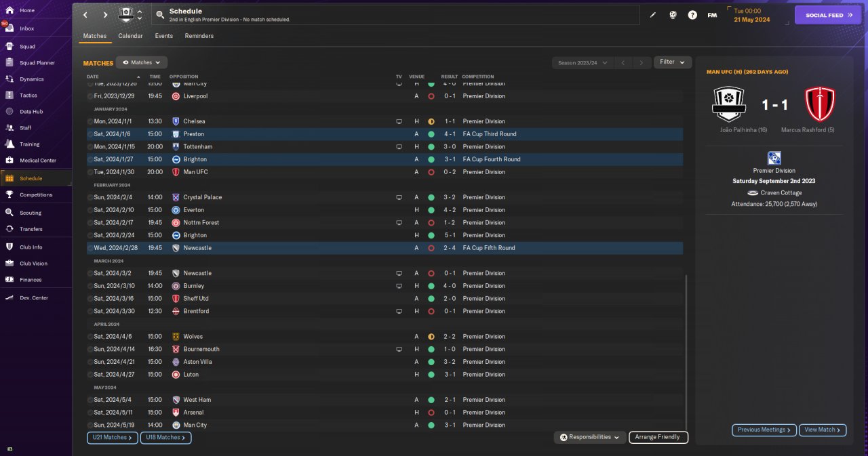
Task: Open Schedule in the sidebar
Action: [36, 178]
